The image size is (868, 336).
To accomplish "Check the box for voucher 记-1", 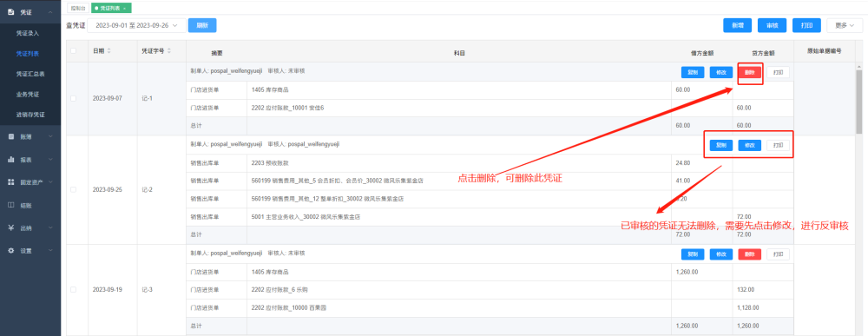I will click(74, 98).
